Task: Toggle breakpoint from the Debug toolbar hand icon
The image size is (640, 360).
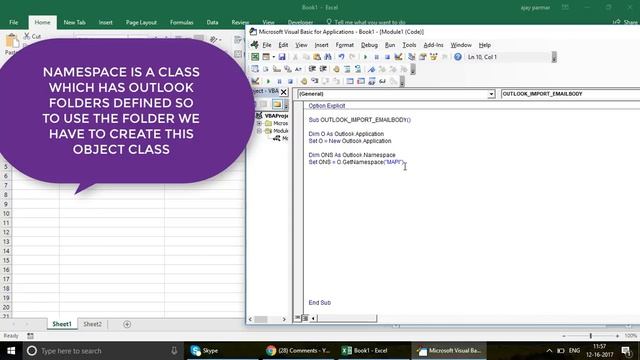Action: coord(304,81)
